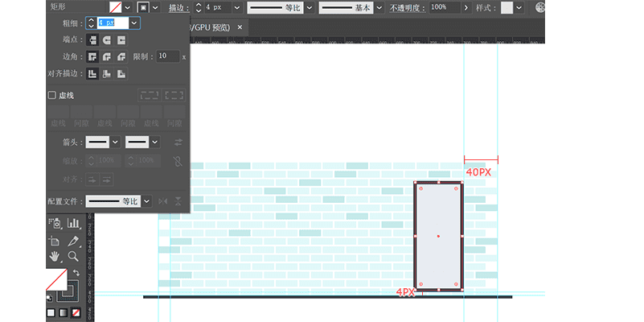Swap the start and end arrowheads
This screenshot has width=644, height=322.
tap(178, 142)
